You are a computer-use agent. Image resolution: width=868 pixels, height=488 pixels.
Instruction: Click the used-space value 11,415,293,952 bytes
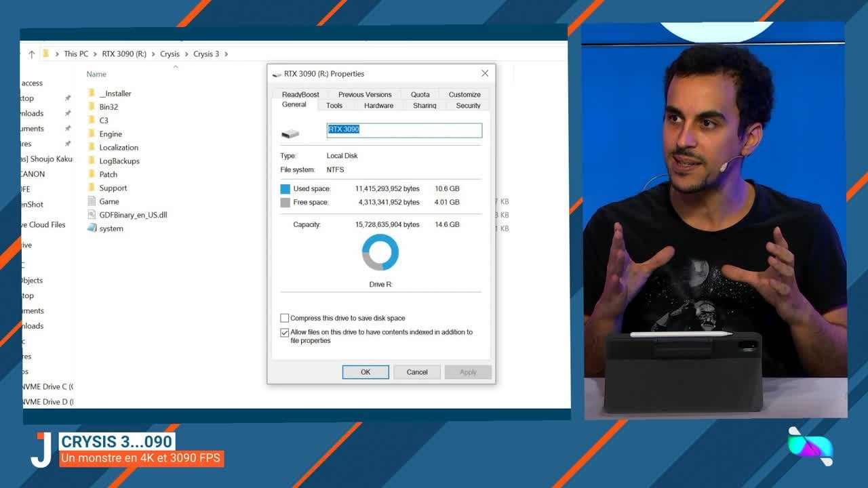point(387,189)
